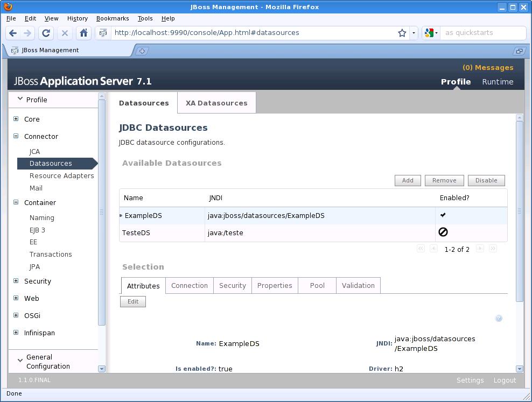532x402 pixels.
Task: Select JCA in the sidebar
Action: [x=34, y=152]
